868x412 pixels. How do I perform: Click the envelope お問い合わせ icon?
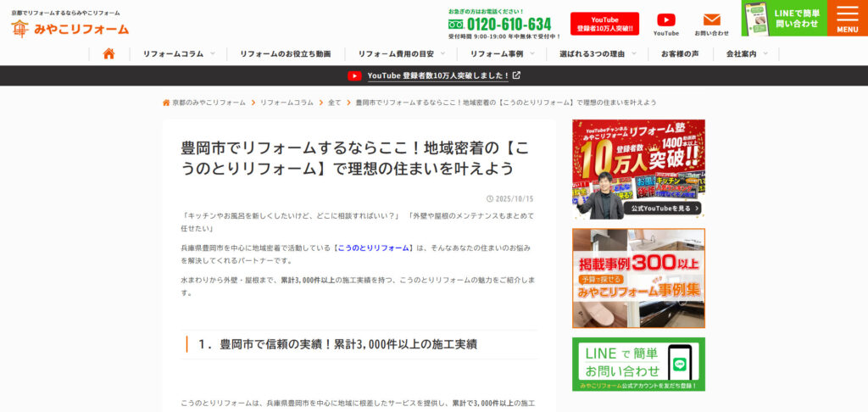point(711,20)
